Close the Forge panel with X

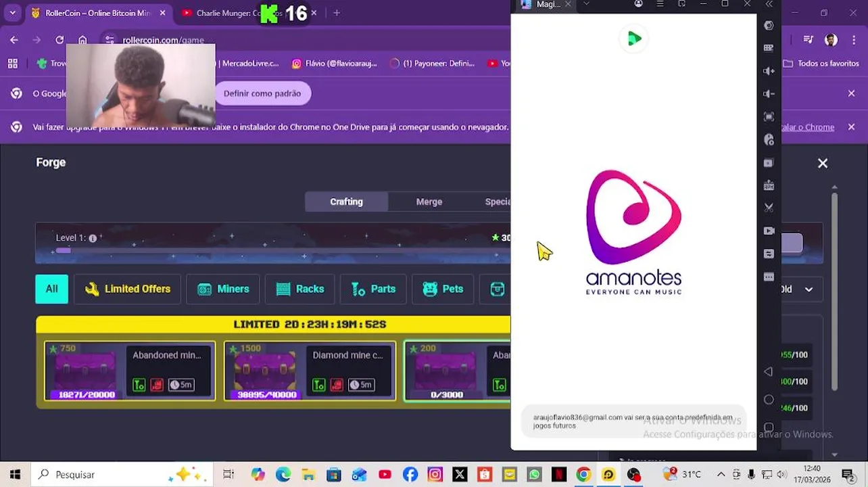pyautogui.click(x=823, y=163)
